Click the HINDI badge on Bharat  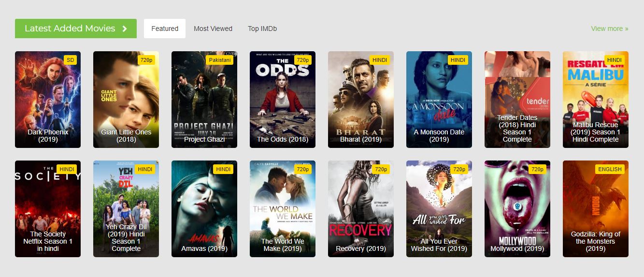coord(380,60)
